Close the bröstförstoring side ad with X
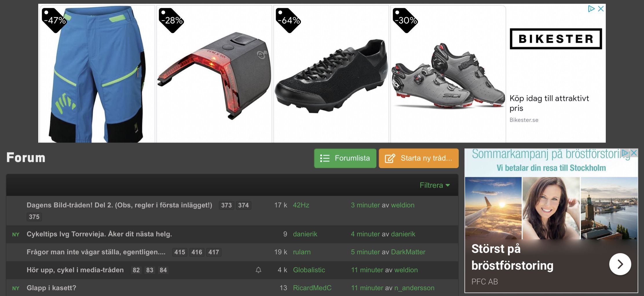This screenshot has height=296, width=644. point(634,153)
